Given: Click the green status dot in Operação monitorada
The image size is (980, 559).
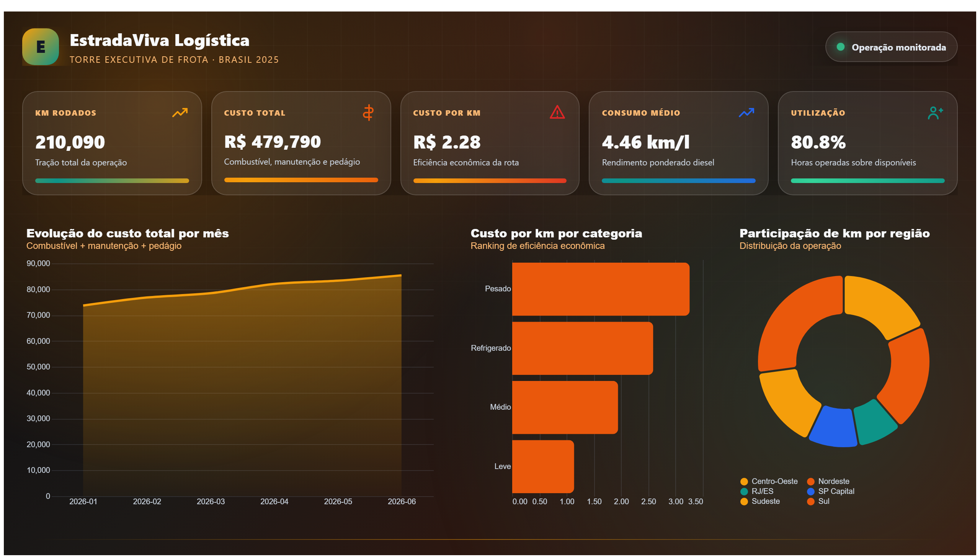Looking at the screenshot, I should coord(840,47).
